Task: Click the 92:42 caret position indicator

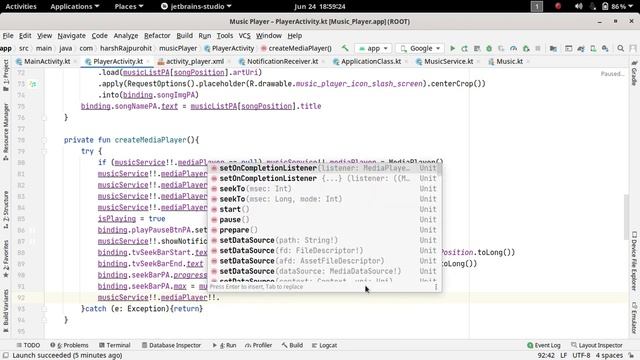Action: 546,356
